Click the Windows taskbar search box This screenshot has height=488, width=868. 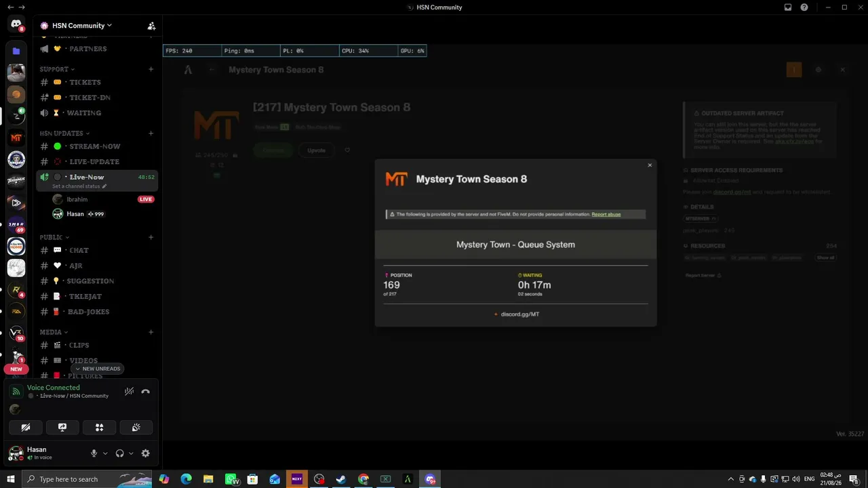point(88,479)
